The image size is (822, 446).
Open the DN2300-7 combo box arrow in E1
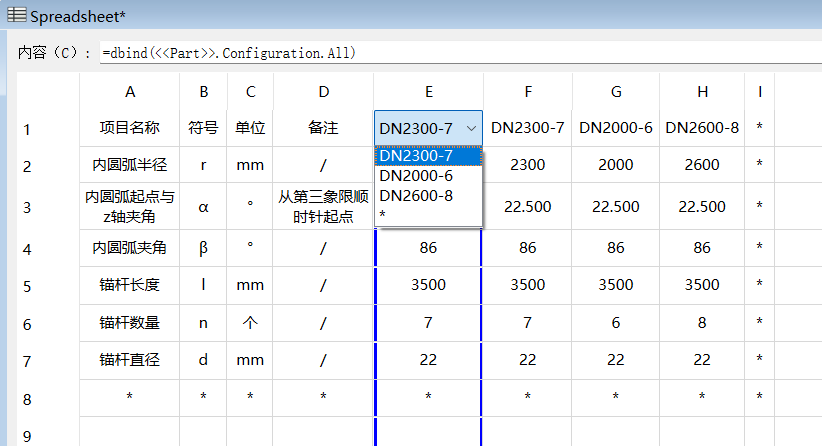pyautogui.click(x=471, y=128)
